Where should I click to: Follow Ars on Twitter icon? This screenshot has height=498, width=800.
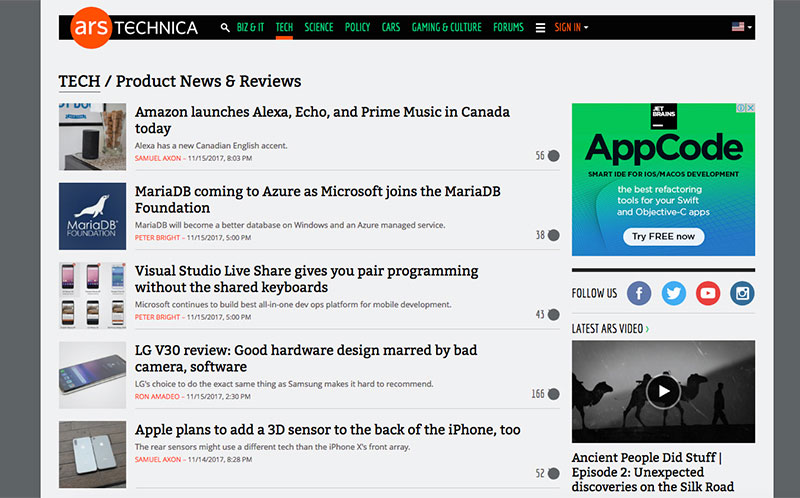coord(673,293)
